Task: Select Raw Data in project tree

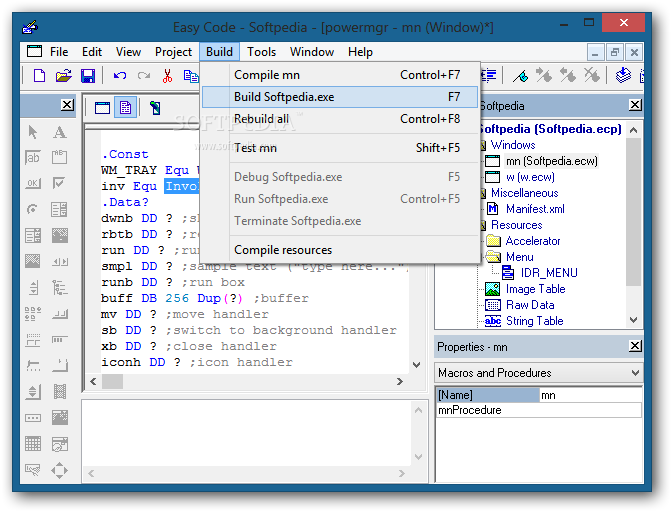Action: pyautogui.click(x=530, y=305)
